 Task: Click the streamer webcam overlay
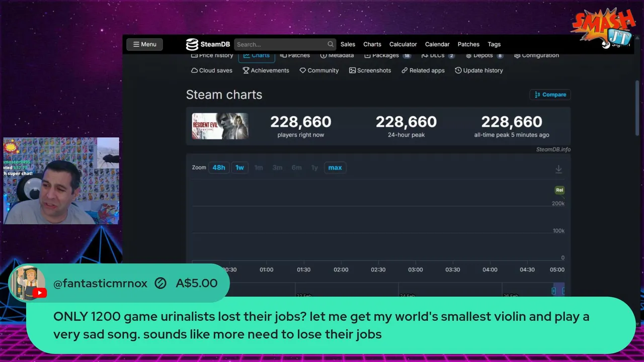click(x=61, y=180)
